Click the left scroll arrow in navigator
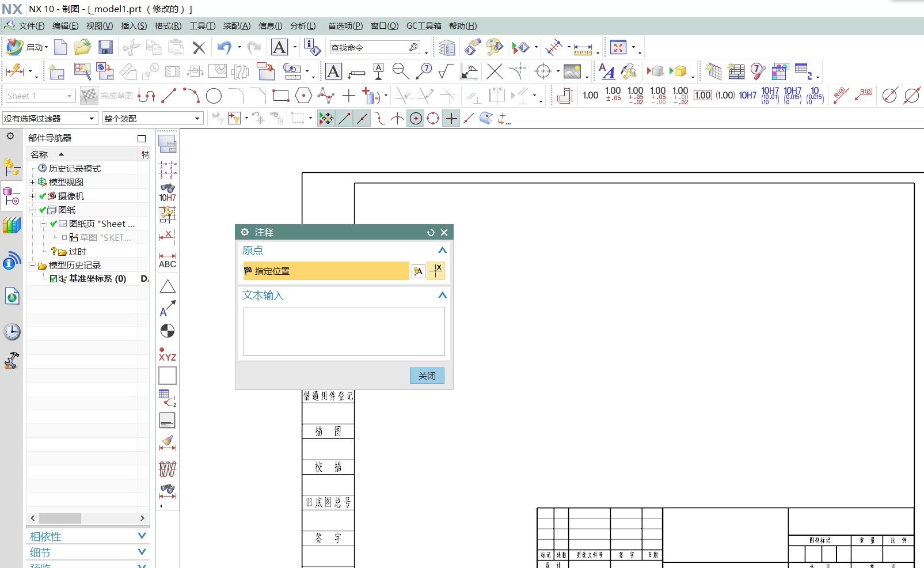 (x=33, y=518)
